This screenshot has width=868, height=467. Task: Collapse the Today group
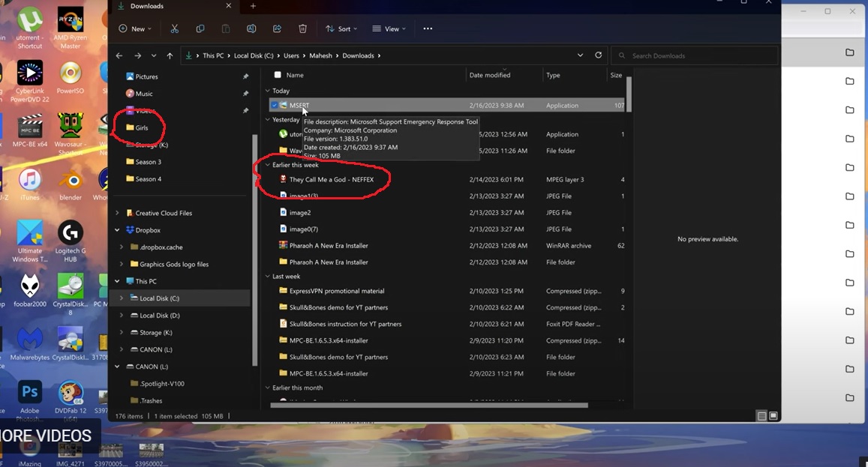point(268,91)
